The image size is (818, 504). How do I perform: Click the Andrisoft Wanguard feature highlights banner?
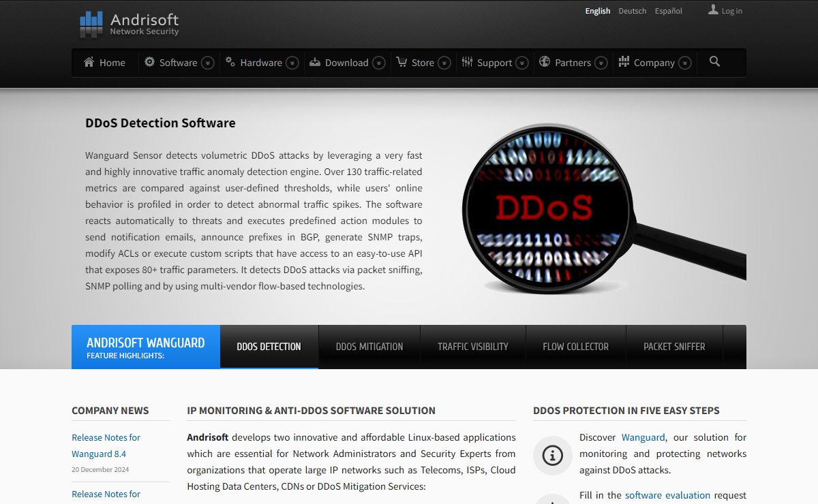pos(146,347)
